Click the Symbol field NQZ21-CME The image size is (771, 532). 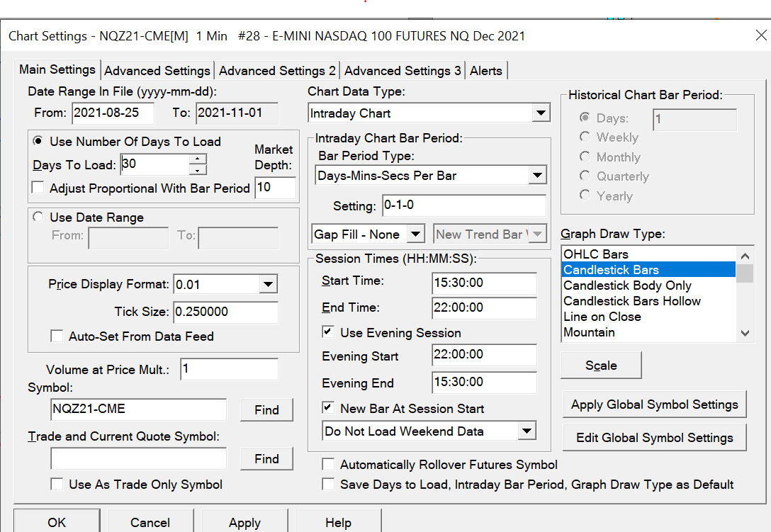(138, 409)
